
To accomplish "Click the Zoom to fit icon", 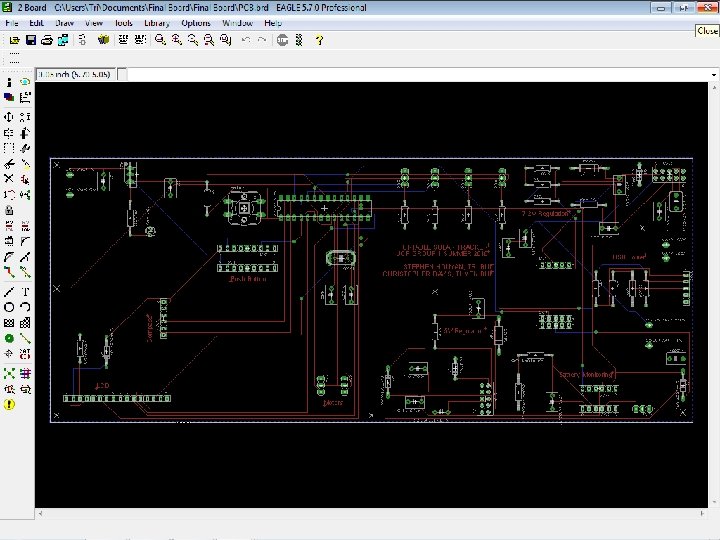I will click(160, 40).
